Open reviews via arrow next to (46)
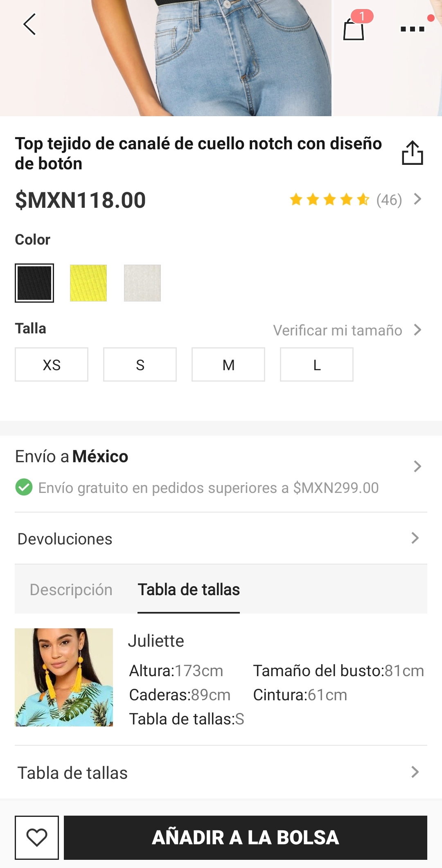This screenshot has height=868, width=442. click(x=417, y=200)
